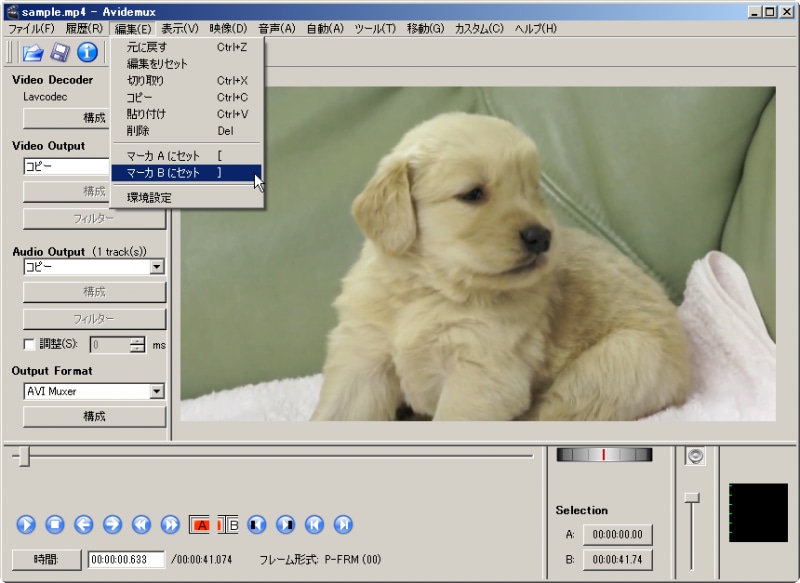
Task: Step forward to the next frame
Action: point(112,524)
